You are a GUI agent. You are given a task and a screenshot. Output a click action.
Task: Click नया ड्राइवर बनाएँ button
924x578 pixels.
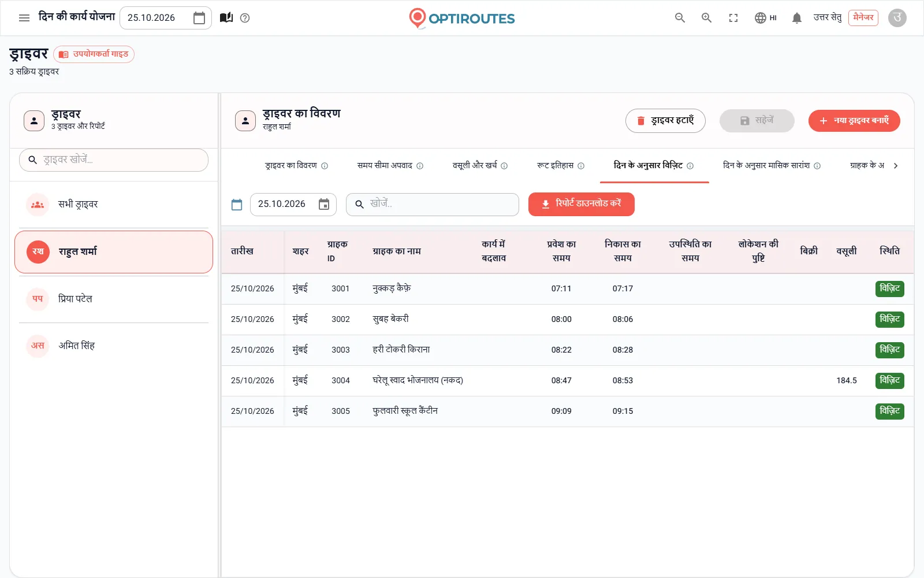(x=854, y=121)
